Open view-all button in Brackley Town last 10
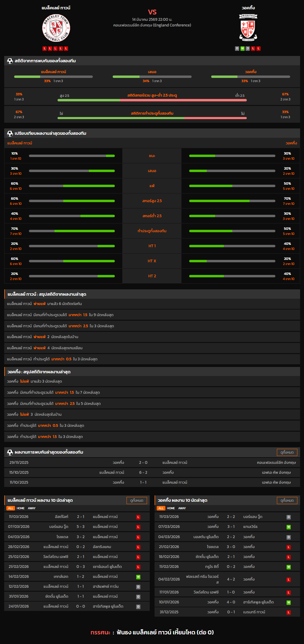Viewport: 304px width, 644px height. click(x=136, y=500)
